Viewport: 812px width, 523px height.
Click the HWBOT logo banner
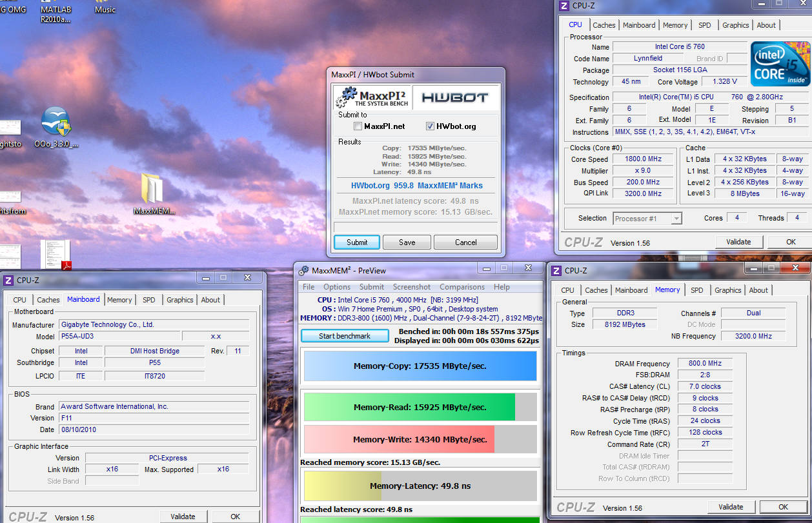(x=455, y=97)
